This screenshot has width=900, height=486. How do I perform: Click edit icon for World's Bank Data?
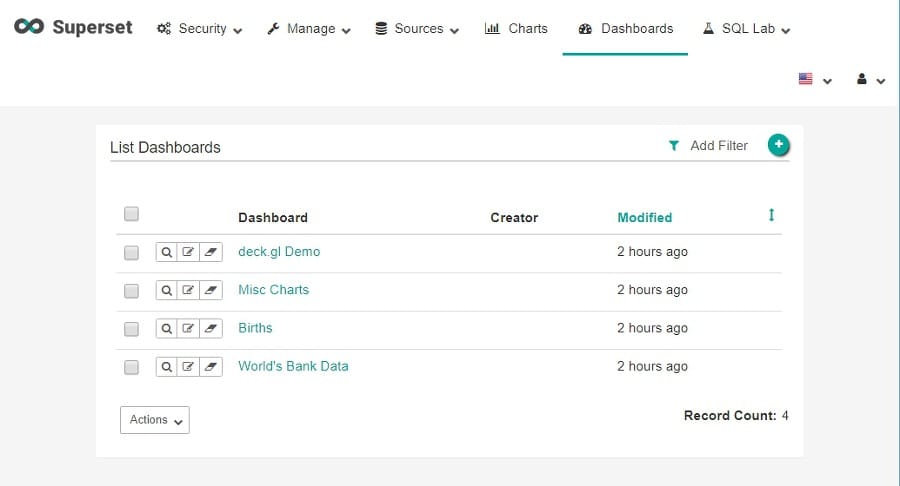(x=189, y=367)
